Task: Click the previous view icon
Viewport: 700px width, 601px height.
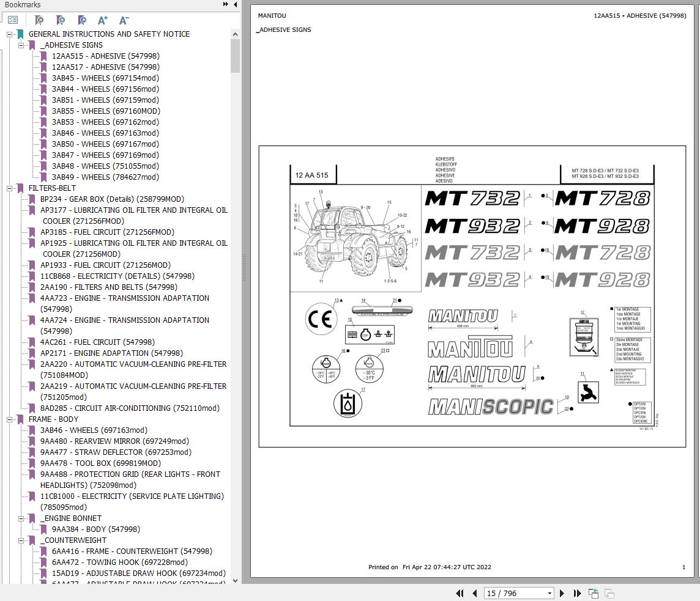Action: point(593,593)
